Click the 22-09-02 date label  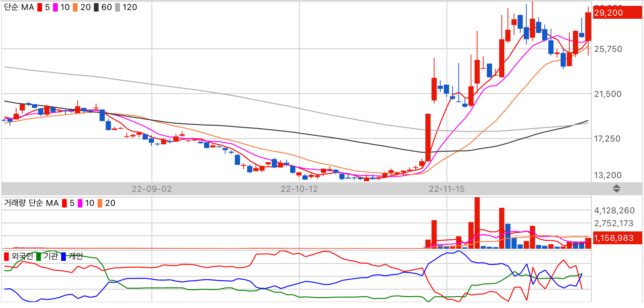point(151,189)
